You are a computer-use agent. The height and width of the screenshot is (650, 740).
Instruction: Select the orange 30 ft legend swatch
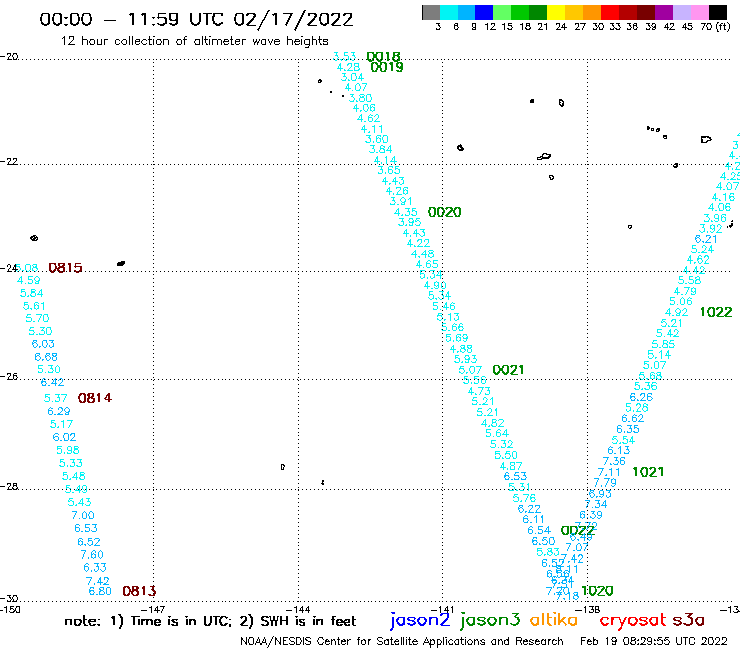591,12
